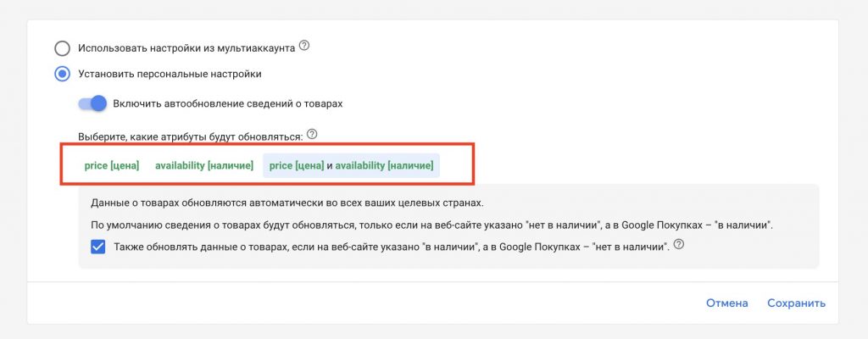Screen dimensions: 868x339
Task: Open help icon after the "нет в наличии" checkbox text
Action: (x=679, y=244)
